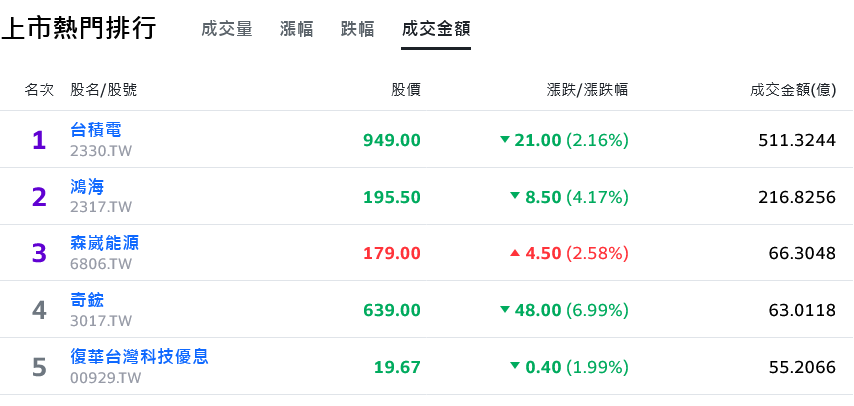Image resolution: width=854 pixels, height=406 pixels.
Task: Click the 股價 column header
Action: (x=406, y=90)
